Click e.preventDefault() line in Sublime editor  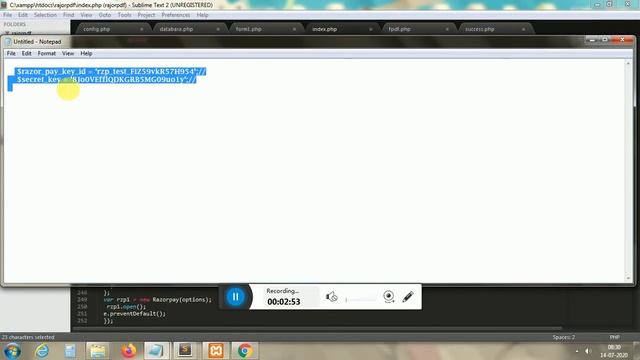tap(135, 314)
